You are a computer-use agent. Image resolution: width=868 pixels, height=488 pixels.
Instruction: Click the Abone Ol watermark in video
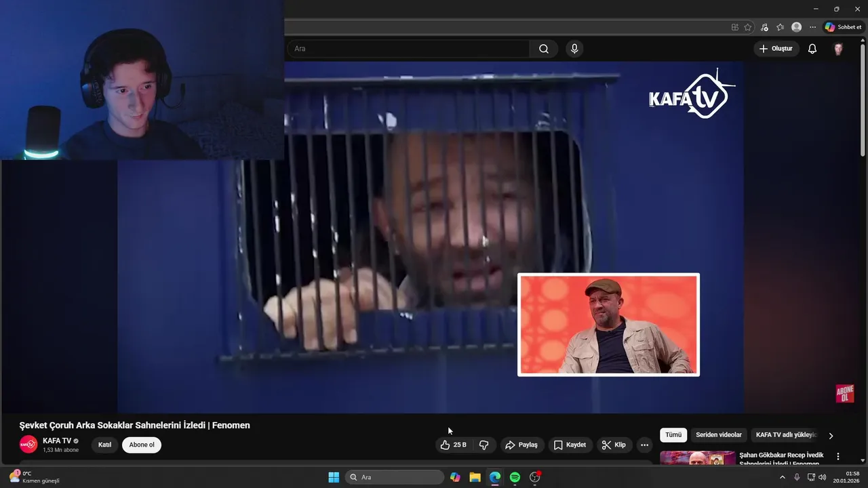[845, 394]
